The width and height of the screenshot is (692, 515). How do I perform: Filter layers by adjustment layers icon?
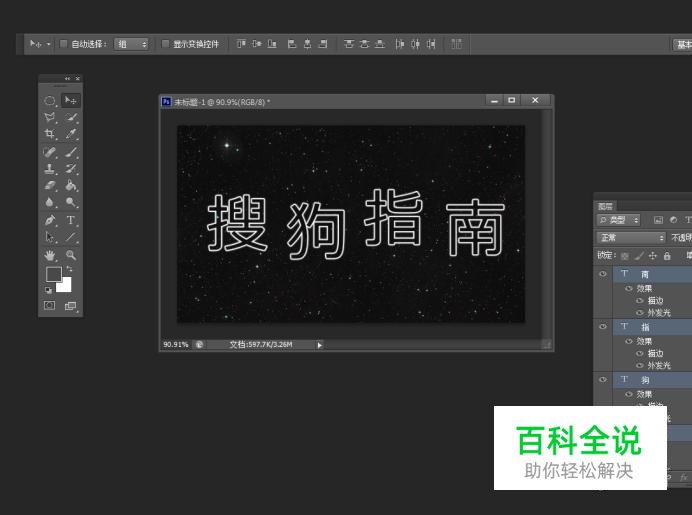coord(673,220)
